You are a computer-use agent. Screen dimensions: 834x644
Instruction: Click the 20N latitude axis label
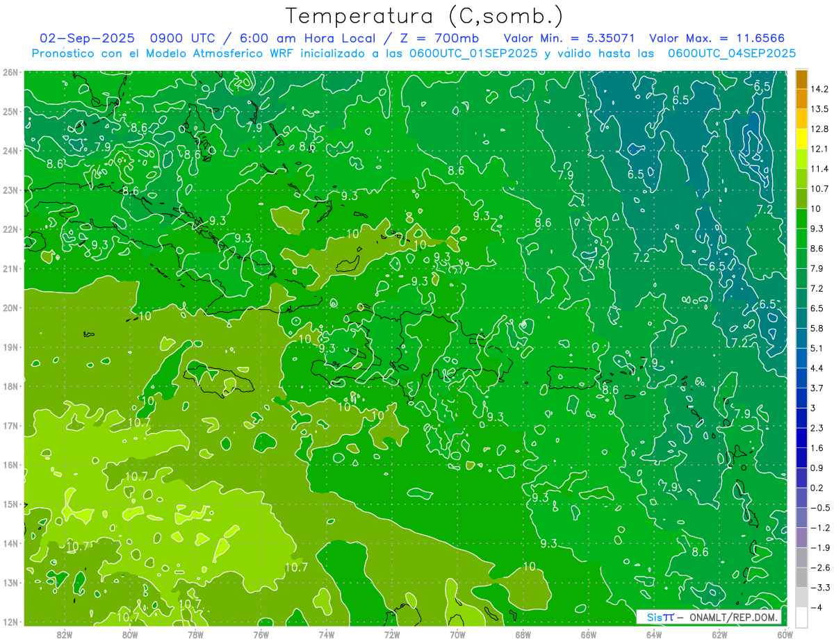[10, 308]
